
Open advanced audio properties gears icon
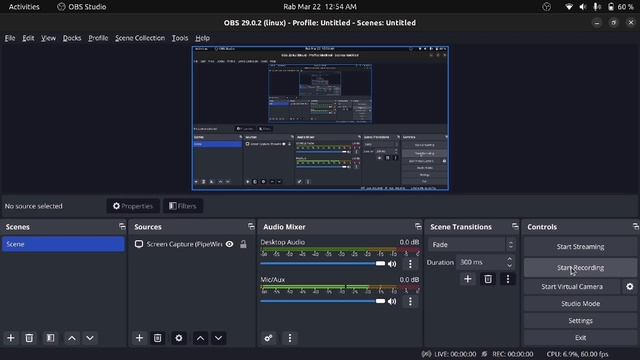click(268, 338)
